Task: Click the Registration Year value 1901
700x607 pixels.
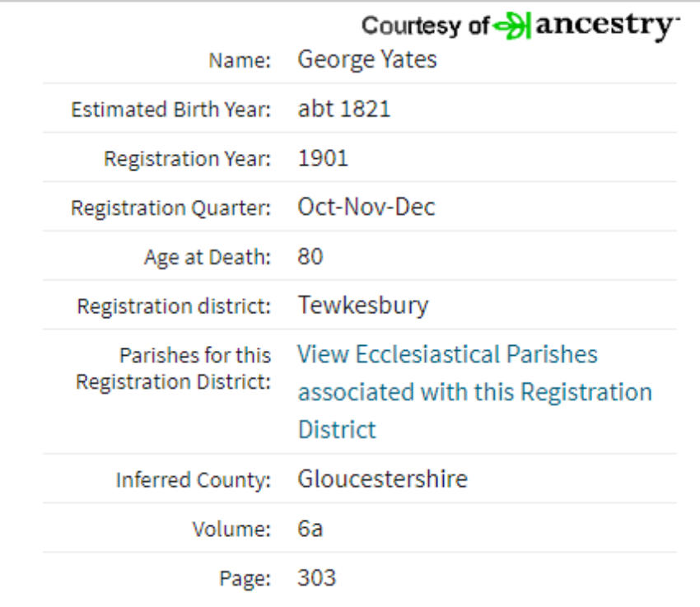Action: 323,158
